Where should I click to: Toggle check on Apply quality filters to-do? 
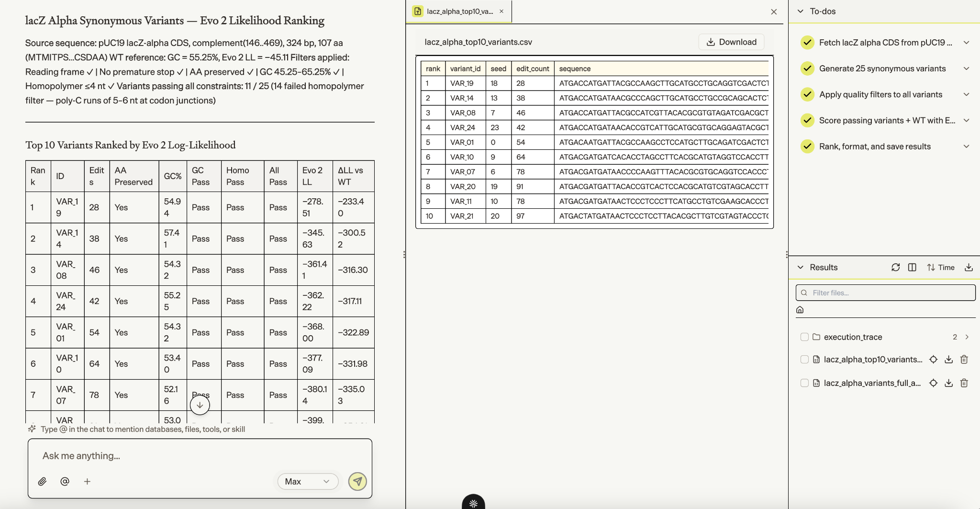pos(808,94)
